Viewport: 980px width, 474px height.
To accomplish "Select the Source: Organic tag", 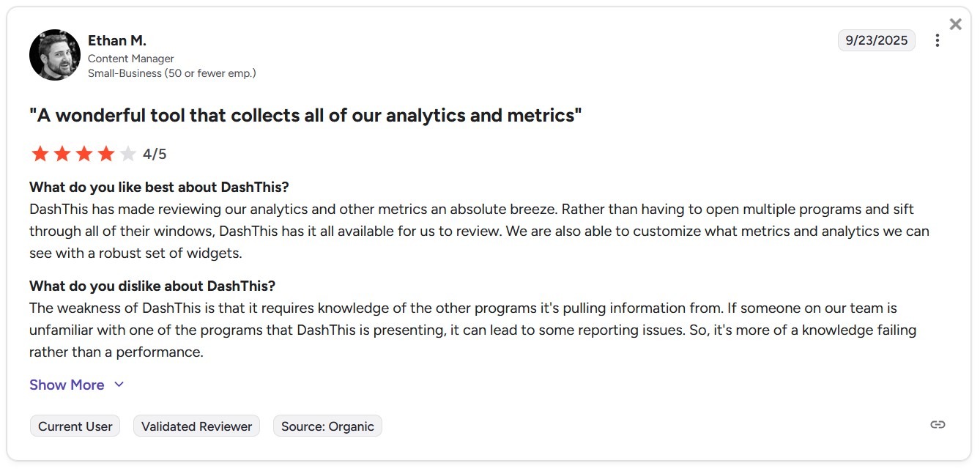I will click(327, 426).
